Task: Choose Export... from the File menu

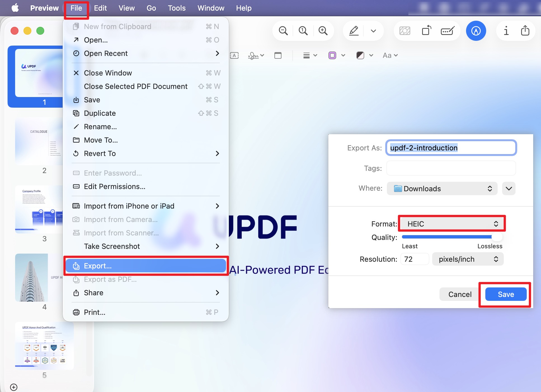Action: tap(145, 266)
